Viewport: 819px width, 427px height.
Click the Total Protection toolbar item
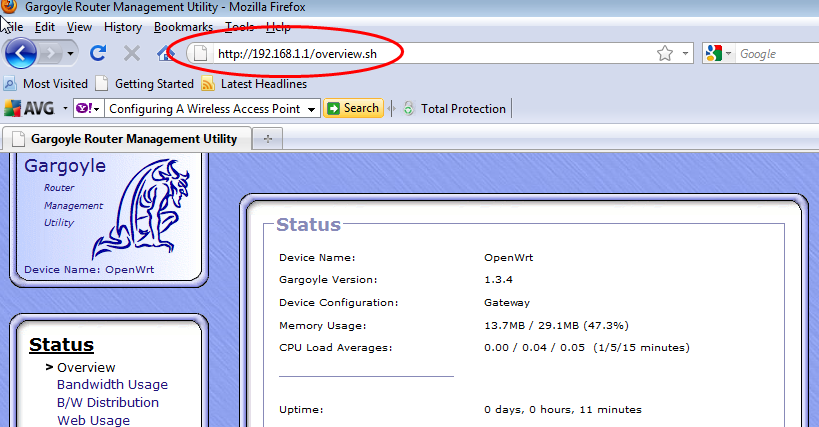(x=454, y=109)
